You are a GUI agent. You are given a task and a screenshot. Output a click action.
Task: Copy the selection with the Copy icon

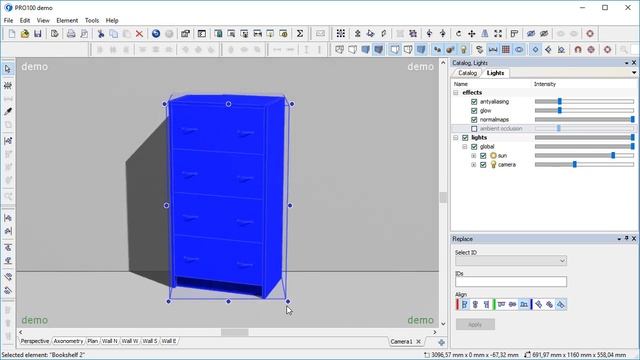113,34
